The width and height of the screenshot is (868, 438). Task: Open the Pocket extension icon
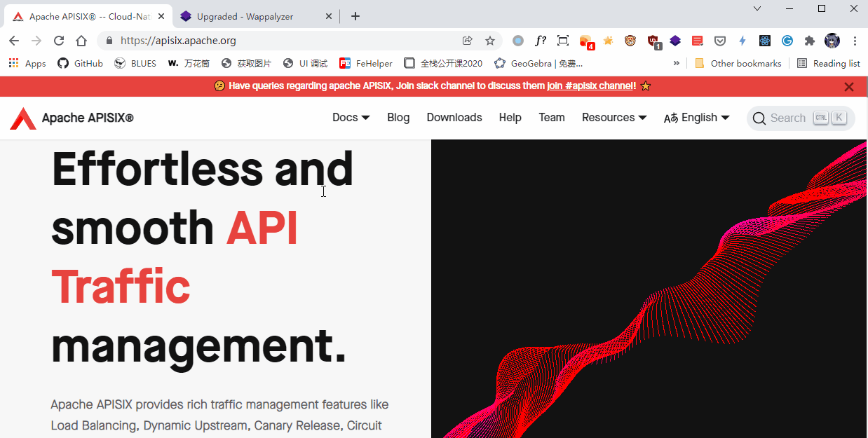pyautogui.click(x=720, y=41)
